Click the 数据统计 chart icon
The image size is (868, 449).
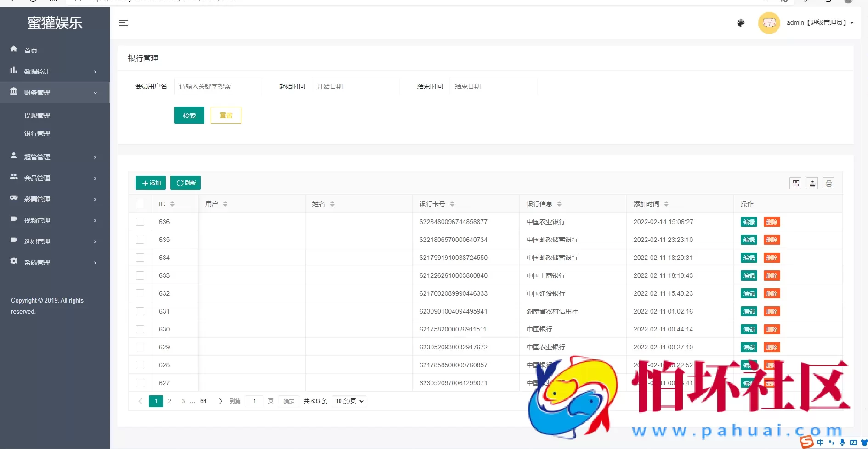[x=13, y=71]
